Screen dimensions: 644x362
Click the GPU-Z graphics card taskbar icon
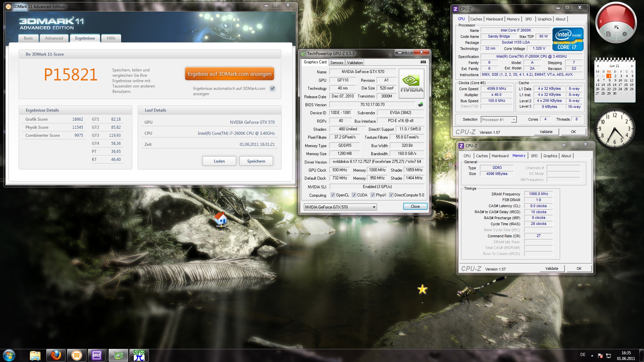point(118,355)
